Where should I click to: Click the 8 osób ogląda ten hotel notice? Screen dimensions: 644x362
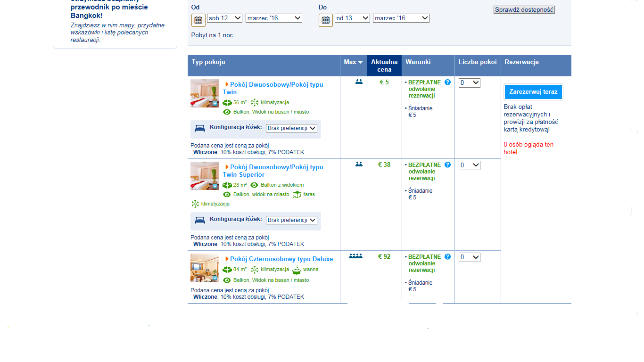point(528,148)
